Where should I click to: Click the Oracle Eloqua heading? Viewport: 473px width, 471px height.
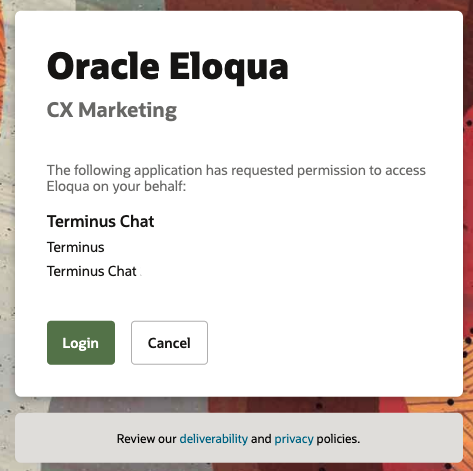[168, 67]
